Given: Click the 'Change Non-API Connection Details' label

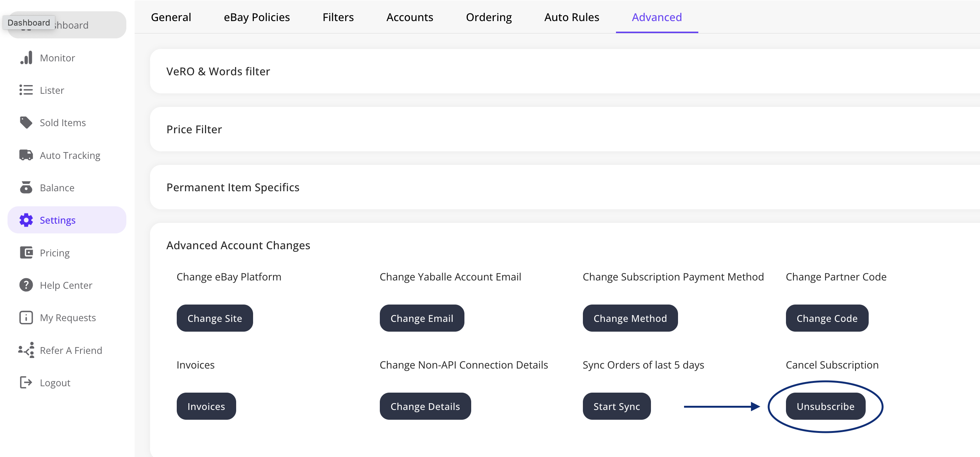Looking at the screenshot, I should point(463,365).
